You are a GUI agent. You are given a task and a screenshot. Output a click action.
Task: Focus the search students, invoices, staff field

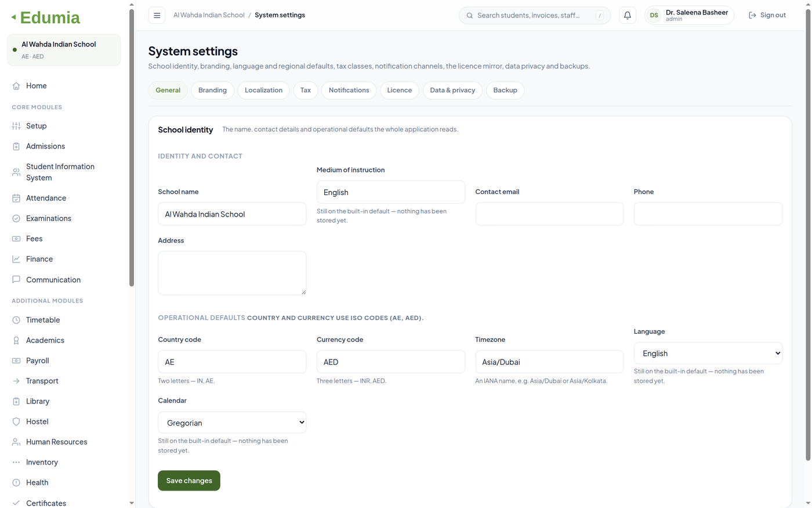tap(534, 15)
